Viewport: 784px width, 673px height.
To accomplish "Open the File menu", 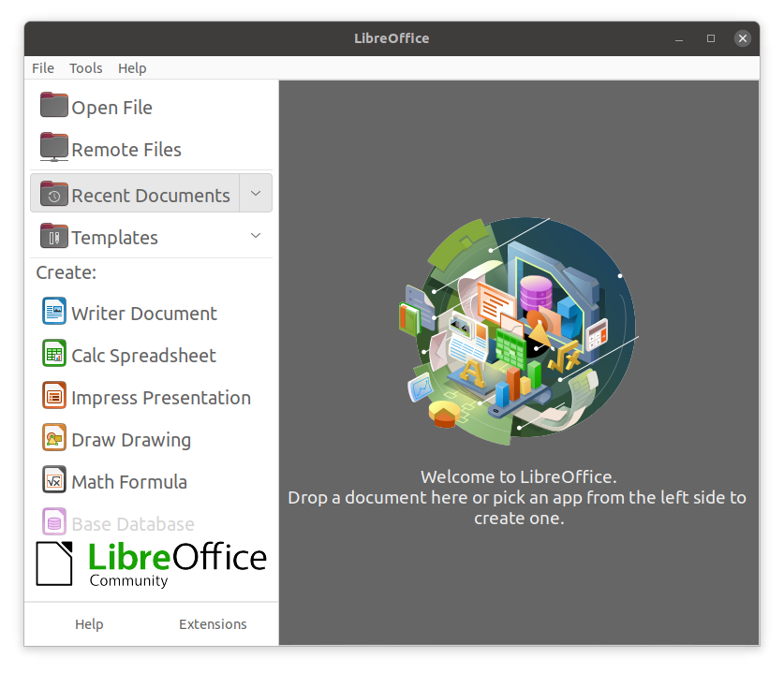I will tap(43, 68).
